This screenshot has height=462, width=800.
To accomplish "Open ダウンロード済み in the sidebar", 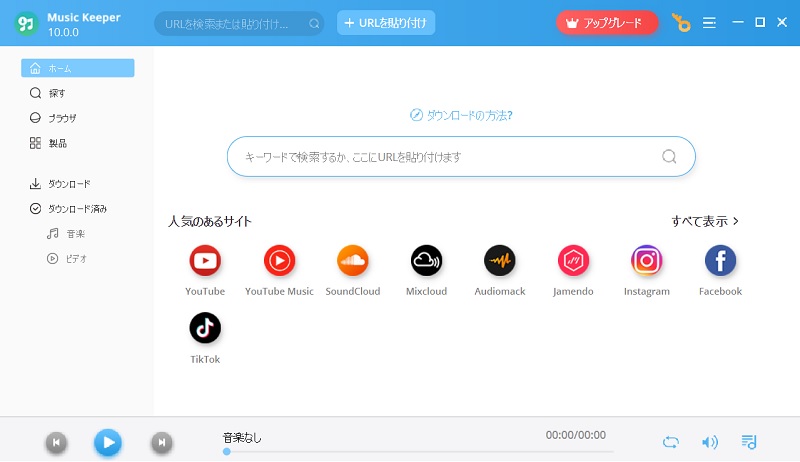I will (78, 209).
